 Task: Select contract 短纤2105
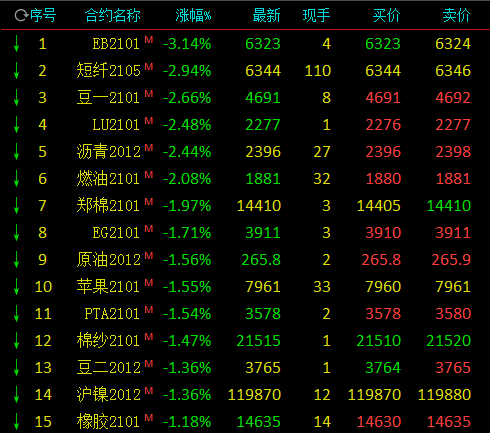pyautogui.click(x=109, y=71)
